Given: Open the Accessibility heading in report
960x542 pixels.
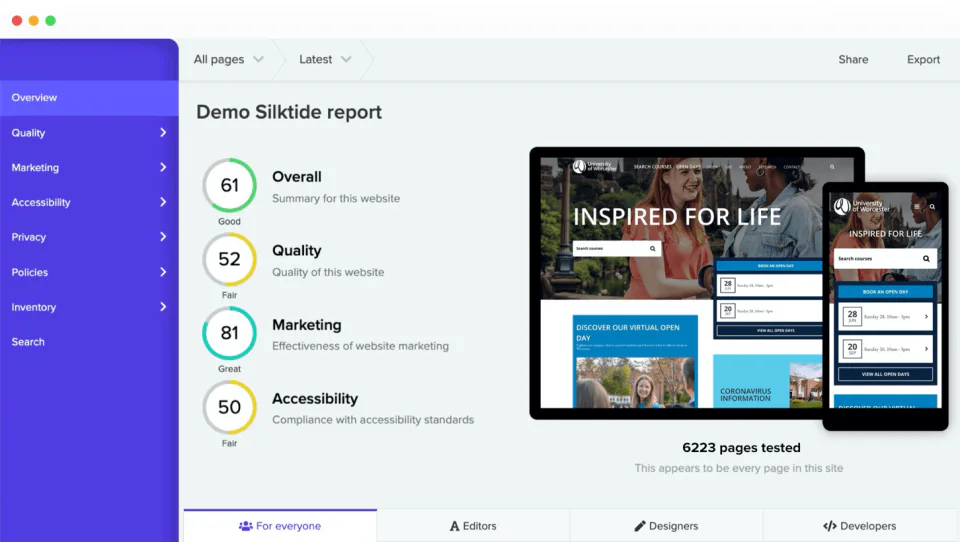Looking at the screenshot, I should [315, 399].
